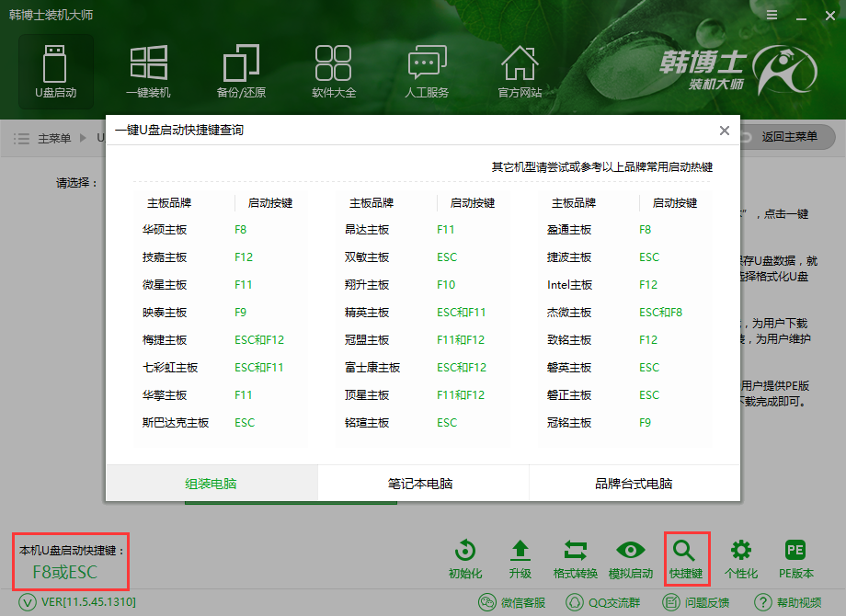Click the 备份/还原 icon
This screenshot has width=846, height=616.
[241, 69]
